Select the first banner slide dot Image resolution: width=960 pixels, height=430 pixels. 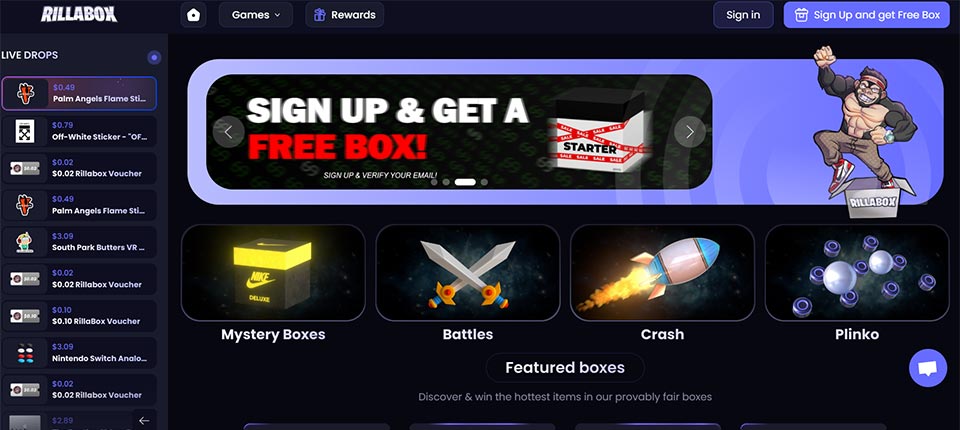point(434,182)
